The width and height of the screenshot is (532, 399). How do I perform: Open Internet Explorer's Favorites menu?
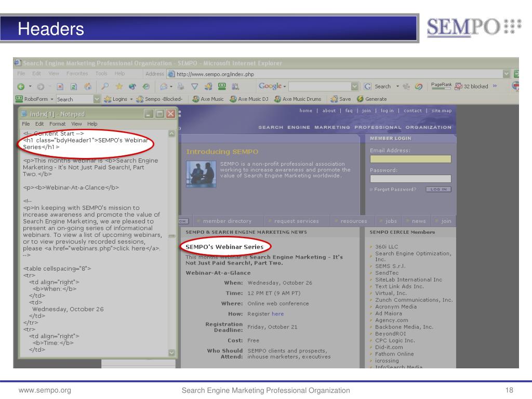point(77,73)
